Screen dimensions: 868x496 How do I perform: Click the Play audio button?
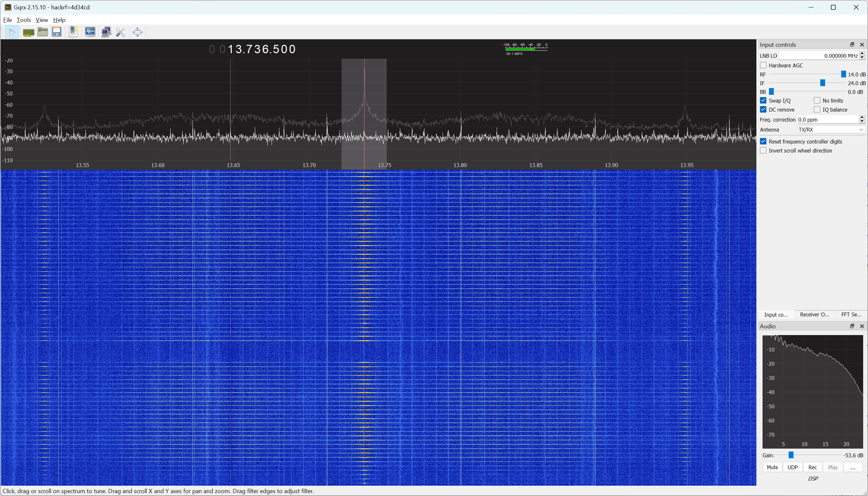(833, 467)
